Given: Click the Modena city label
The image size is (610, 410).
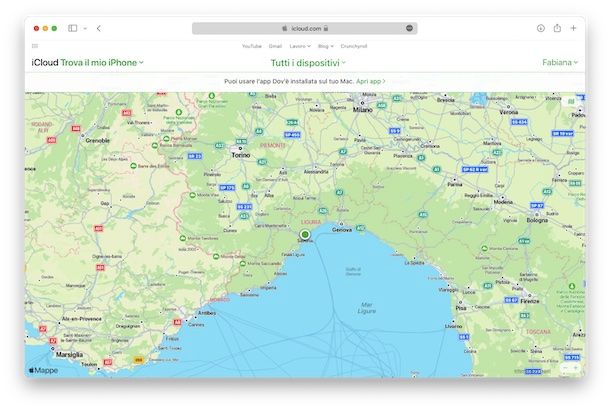Looking at the screenshot, I should (x=503, y=202).
